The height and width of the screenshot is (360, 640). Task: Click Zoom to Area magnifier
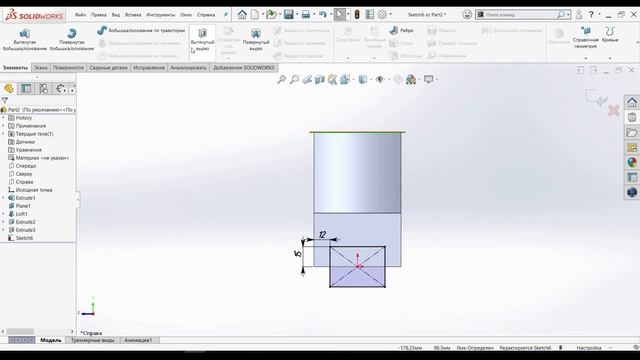(x=294, y=79)
